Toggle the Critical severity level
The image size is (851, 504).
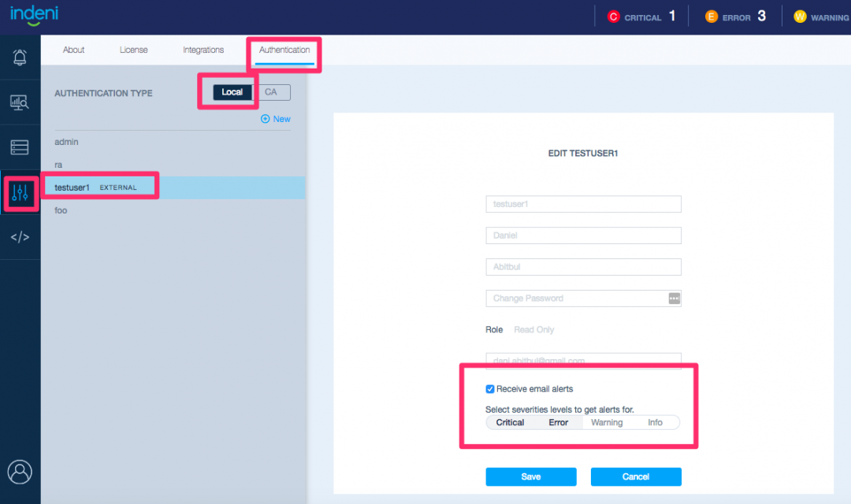tap(510, 423)
